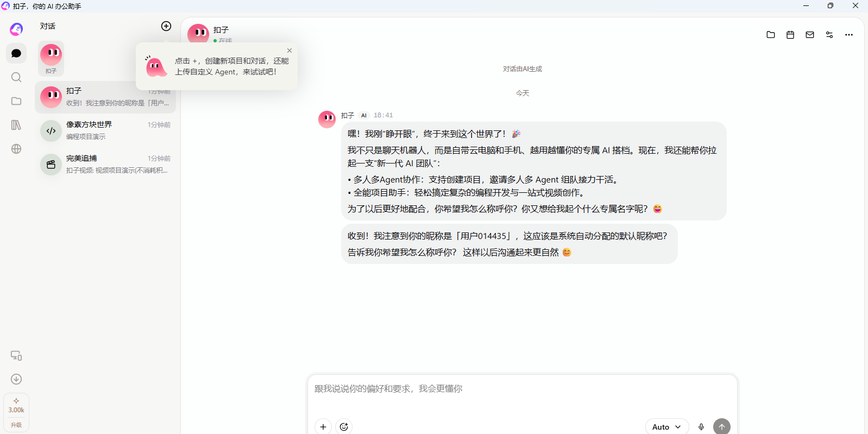Click the 今天 date separator

[523, 93]
